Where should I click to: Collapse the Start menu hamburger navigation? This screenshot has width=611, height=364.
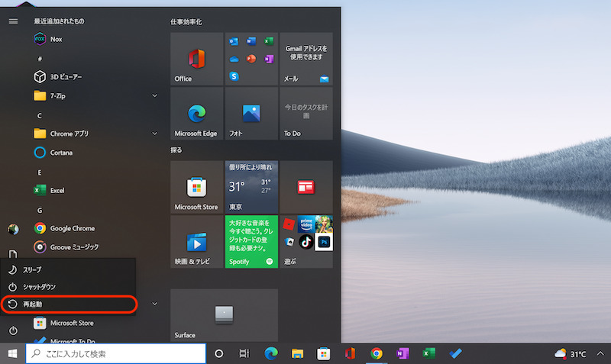tap(13, 21)
